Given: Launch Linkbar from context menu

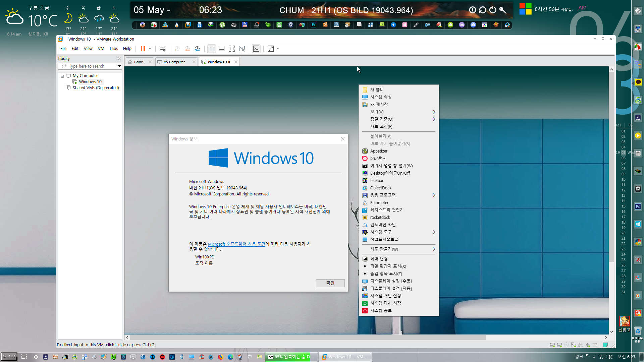Looking at the screenshot, I should coord(398,180).
